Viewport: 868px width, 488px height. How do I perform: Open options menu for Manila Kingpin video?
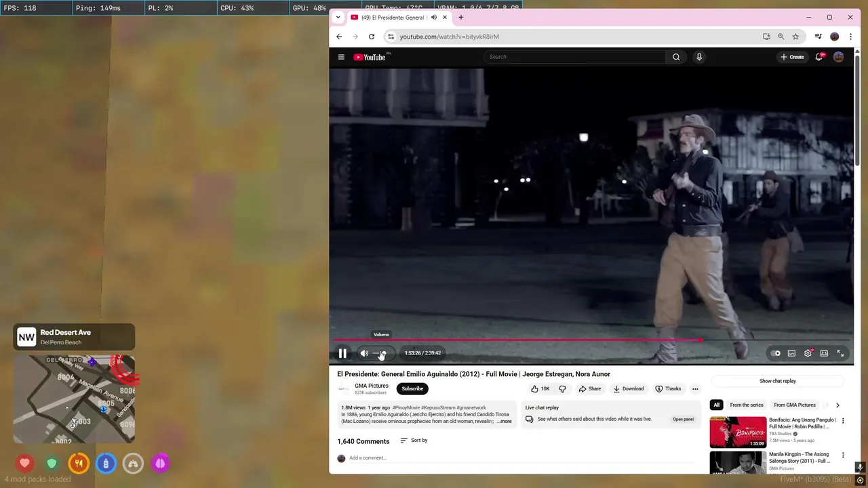point(843,455)
